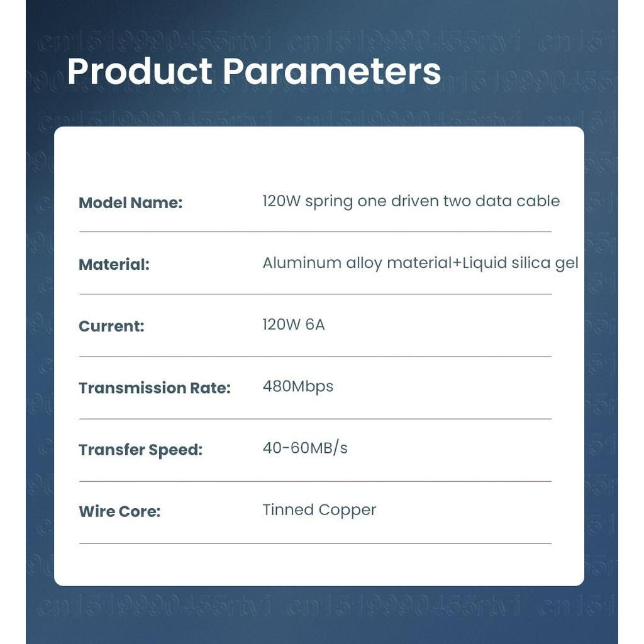Click the divider line under the Transfer Speed row
The height and width of the screenshot is (644, 644).
tap(315, 482)
